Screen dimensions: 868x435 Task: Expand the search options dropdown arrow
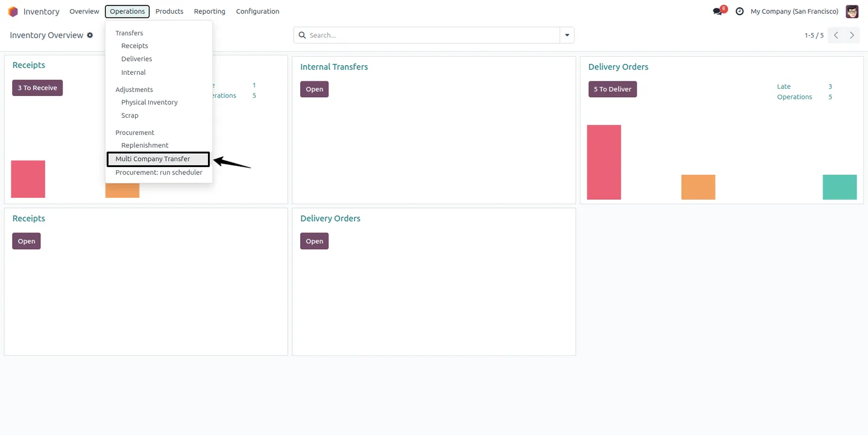point(567,36)
